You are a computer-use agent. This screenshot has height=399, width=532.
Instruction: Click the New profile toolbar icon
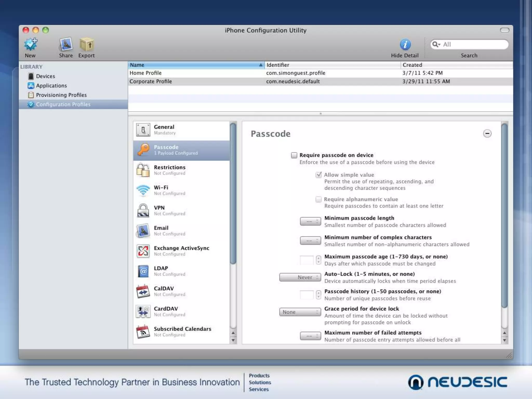tap(31, 45)
